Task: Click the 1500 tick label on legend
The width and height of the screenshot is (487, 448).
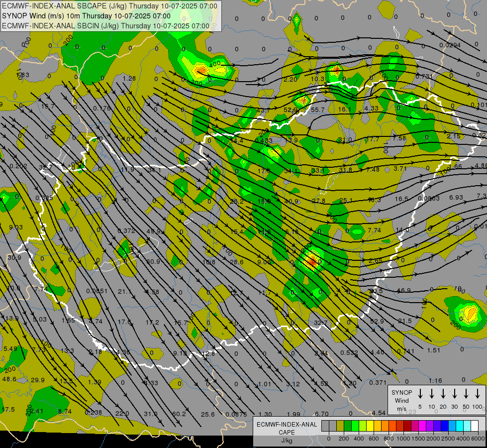Action: tap(418, 439)
